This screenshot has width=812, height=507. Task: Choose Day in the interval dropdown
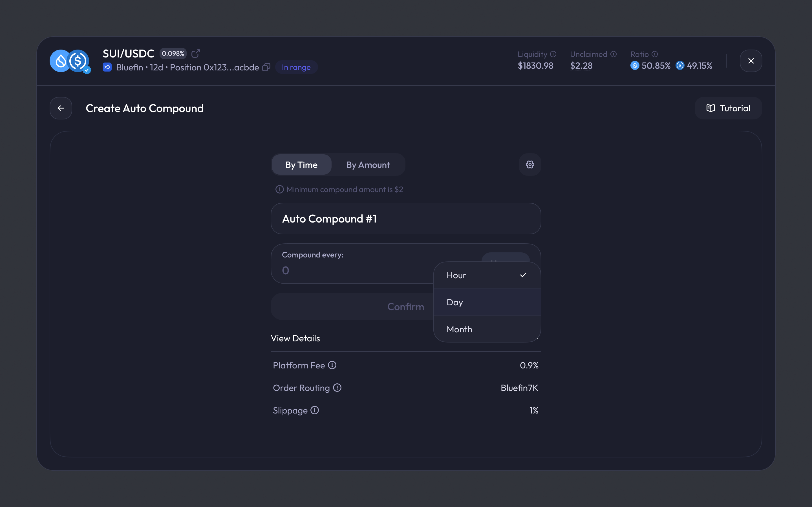point(487,302)
